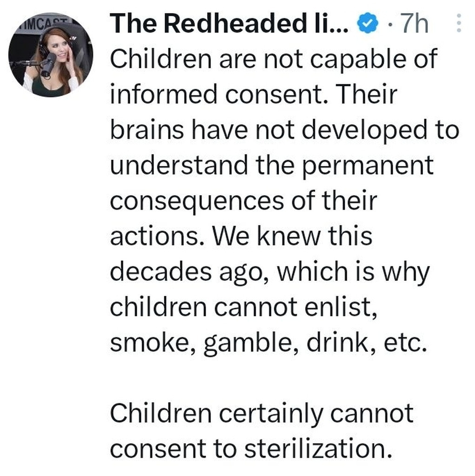Click the line 'consequences of their'

coord(243,201)
